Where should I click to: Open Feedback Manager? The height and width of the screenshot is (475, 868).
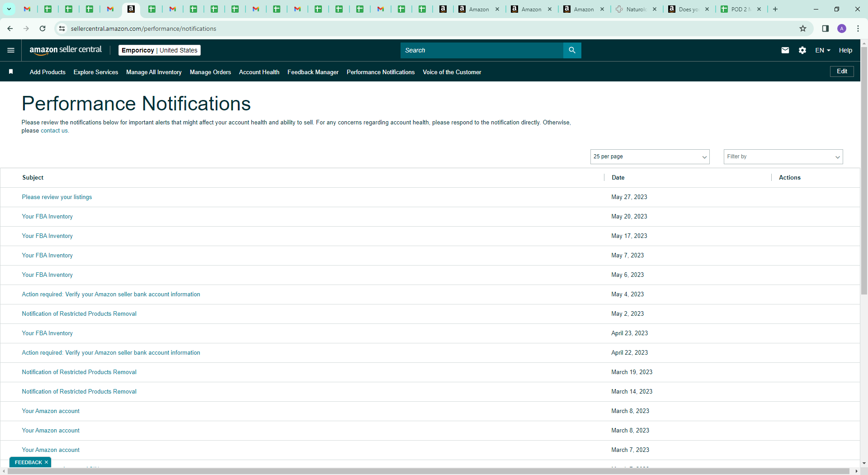tap(313, 72)
